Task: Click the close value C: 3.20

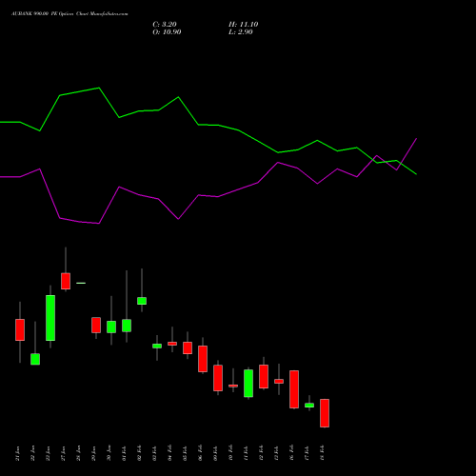Action: coord(165,25)
